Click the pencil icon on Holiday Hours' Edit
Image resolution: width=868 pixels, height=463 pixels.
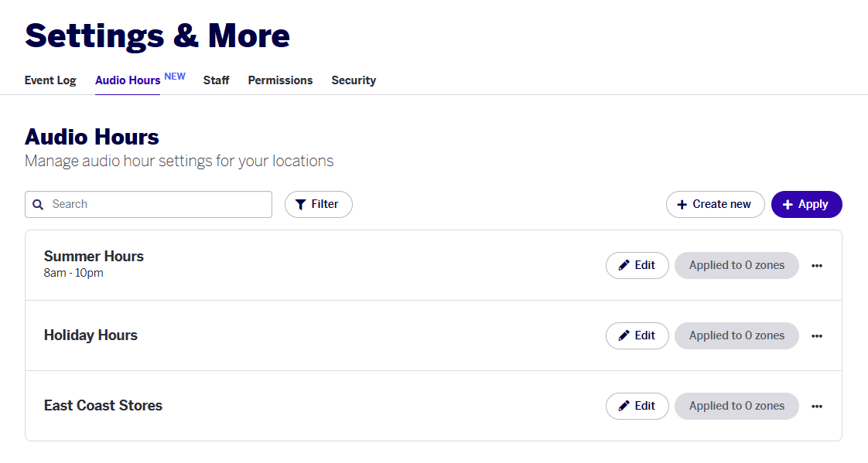pyautogui.click(x=624, y=335)
